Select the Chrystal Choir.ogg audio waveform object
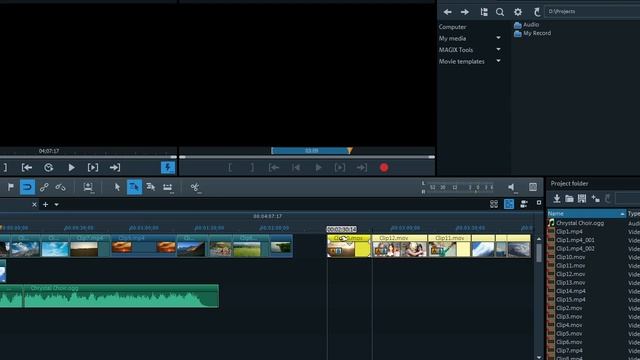The image size is (640, 360). (121, 296)
